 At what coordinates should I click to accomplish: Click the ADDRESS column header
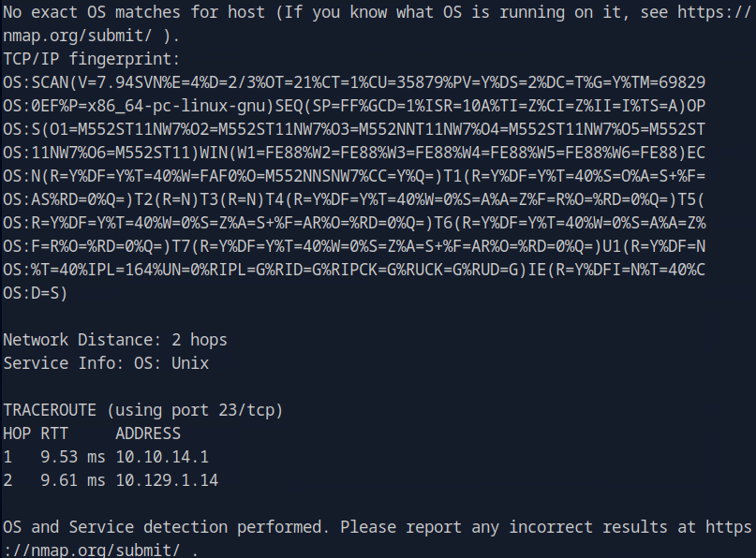tap(147, 433)
